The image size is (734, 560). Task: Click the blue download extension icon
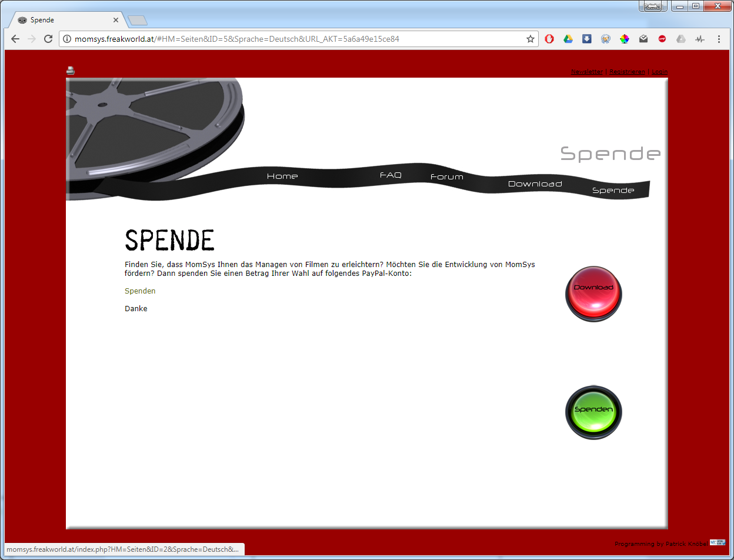(587, 39)
